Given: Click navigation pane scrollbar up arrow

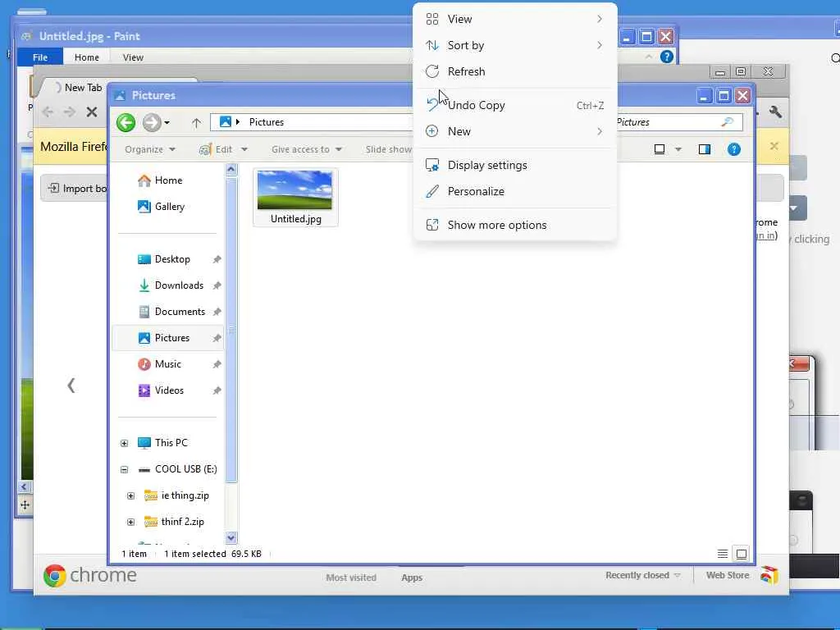Looking at the screenshot, I should click(231, 169).
